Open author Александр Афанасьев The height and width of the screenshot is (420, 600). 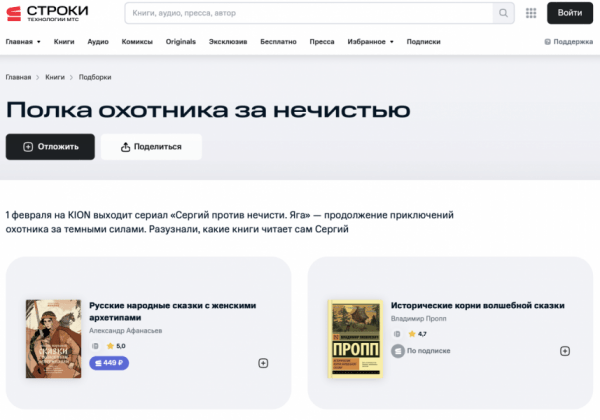click(126, 330)
